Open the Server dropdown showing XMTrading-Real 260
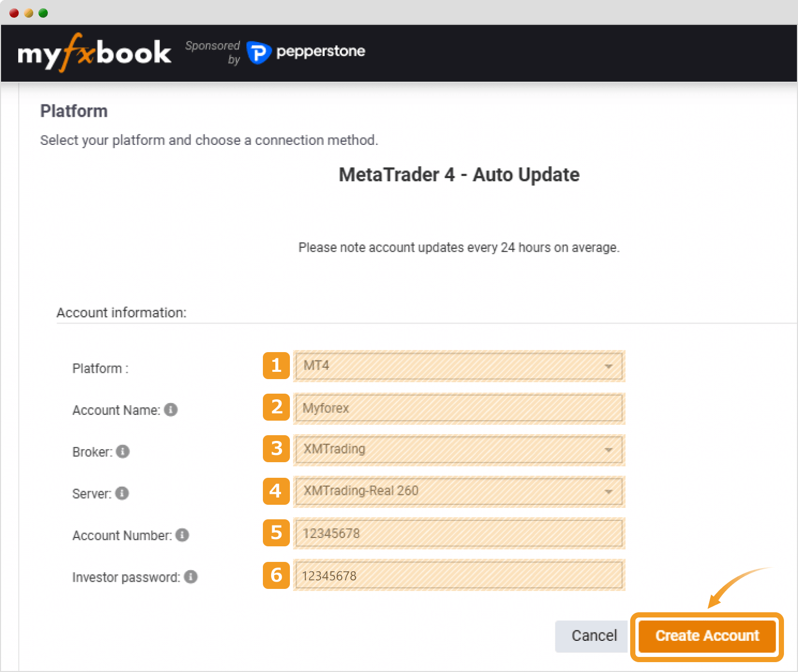Image resolution: width=798 pixels, height=672 pixels. 459,491
